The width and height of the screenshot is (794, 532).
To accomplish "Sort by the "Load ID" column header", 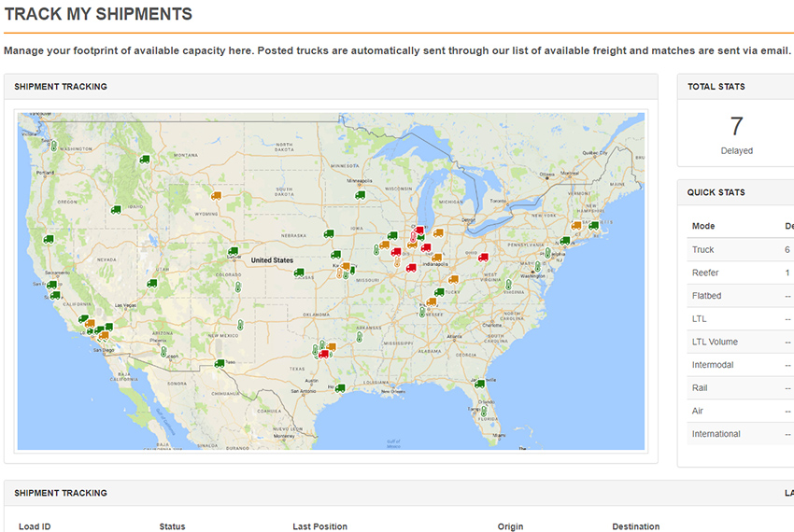I will [35, 526].
